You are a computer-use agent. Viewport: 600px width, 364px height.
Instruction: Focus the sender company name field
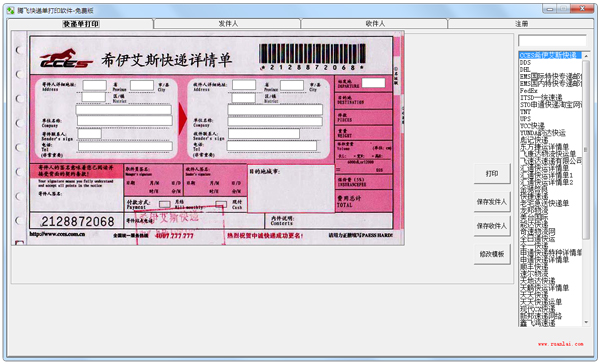click(125, 121)
